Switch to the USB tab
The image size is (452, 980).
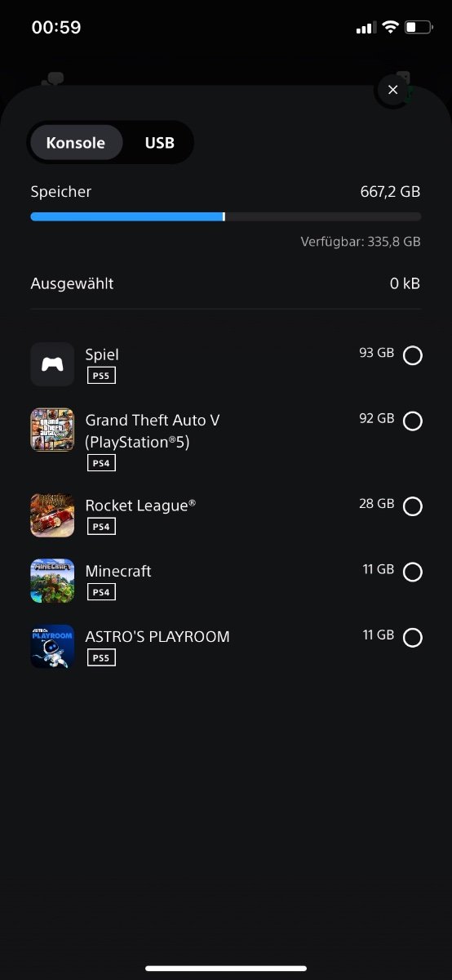(159, 143)
